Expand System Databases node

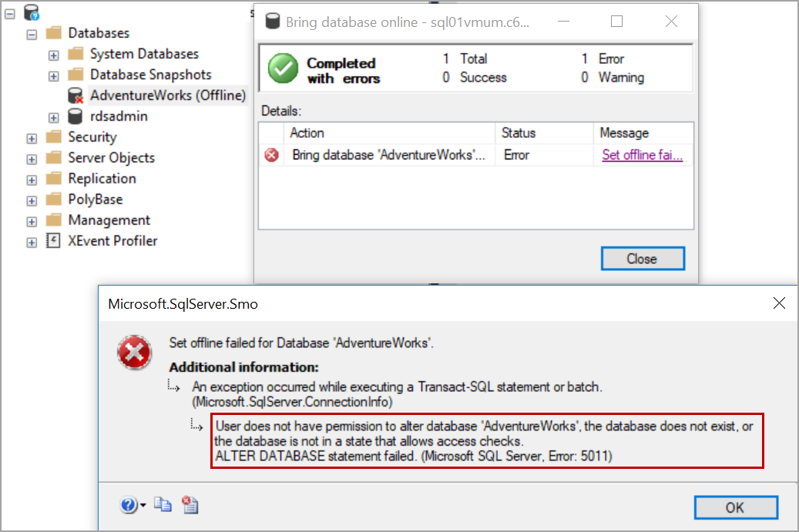coord(53,55)
